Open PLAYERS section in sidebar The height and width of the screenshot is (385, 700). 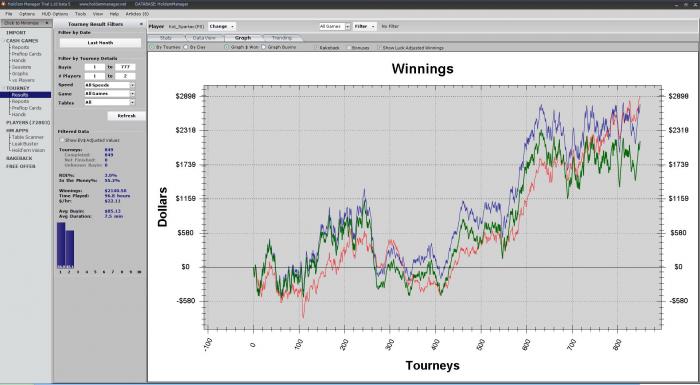pyautogui.click(x=28, y=122)
